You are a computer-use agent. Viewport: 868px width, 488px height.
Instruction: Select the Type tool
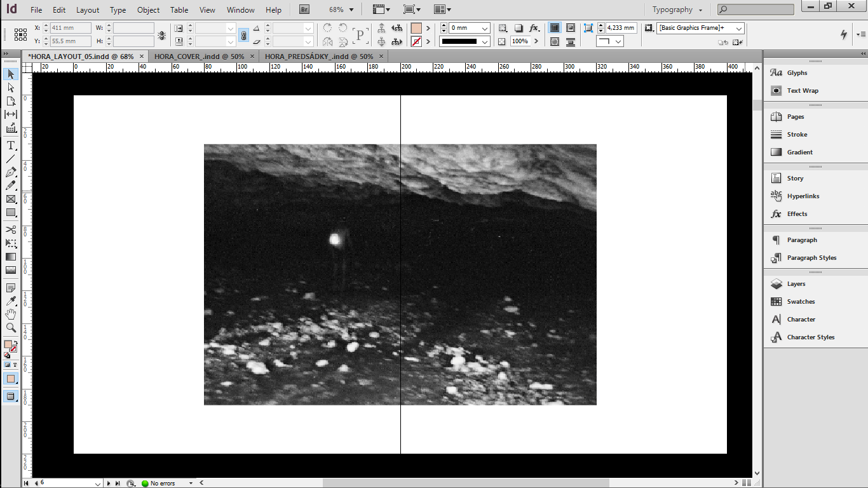click(x=11, y=146)
